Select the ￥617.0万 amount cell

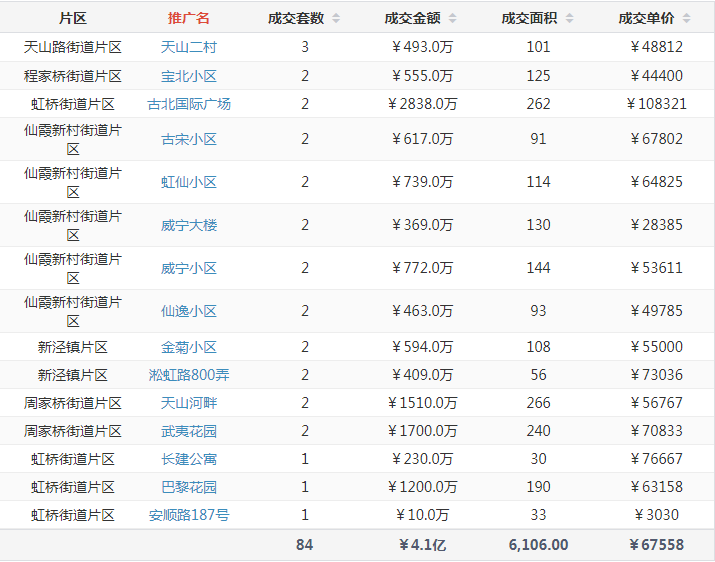tap(422, 139)
